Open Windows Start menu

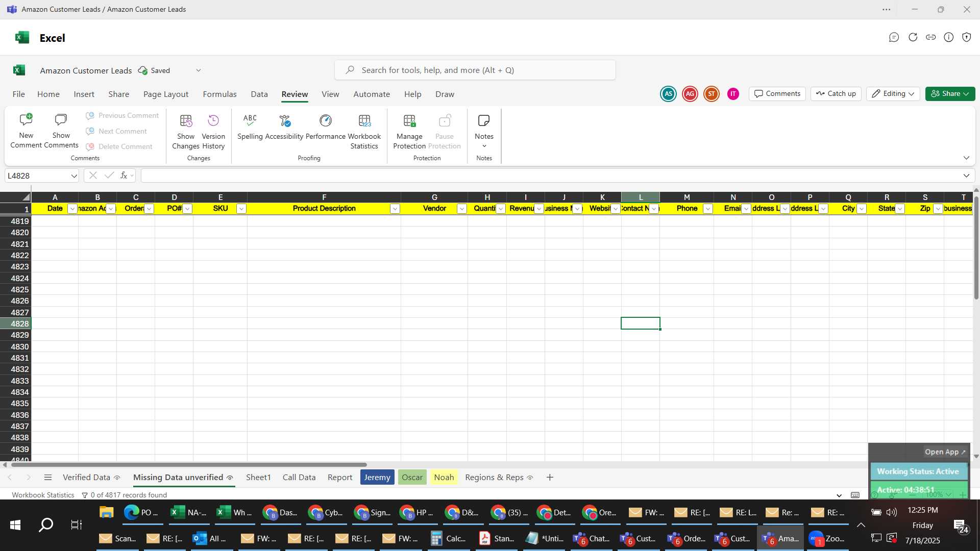pyautogui.click(x=15, y=525)
